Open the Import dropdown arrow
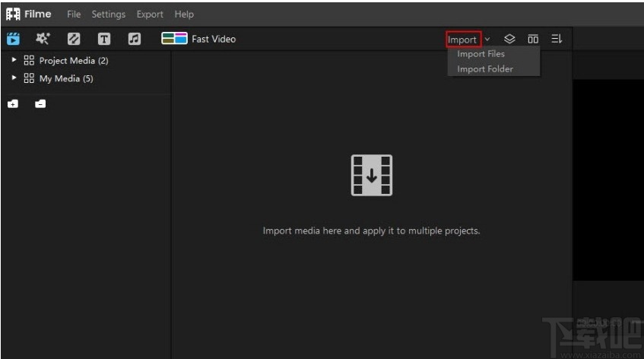This screenshot has width=644, height=359. point(487,40)
